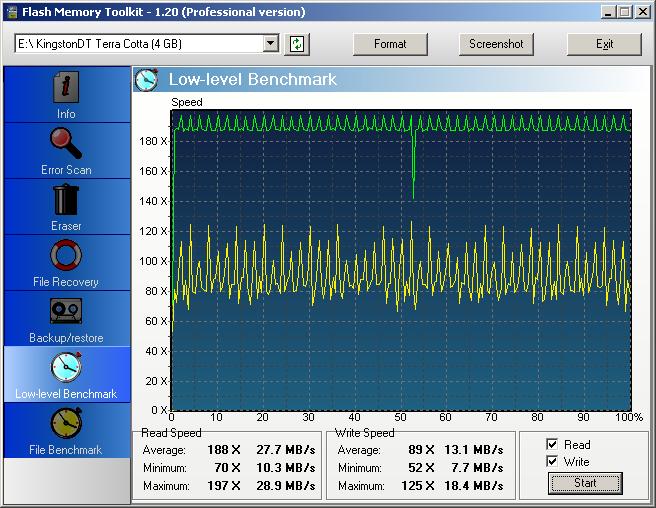
Task: Click the application icon in title bar
Action: click(x=12, y=12)
